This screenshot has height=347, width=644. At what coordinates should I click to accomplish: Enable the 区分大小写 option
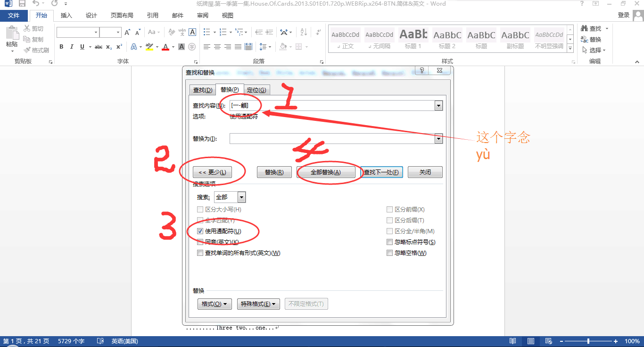pyautogui.click(x=200, y=209)
